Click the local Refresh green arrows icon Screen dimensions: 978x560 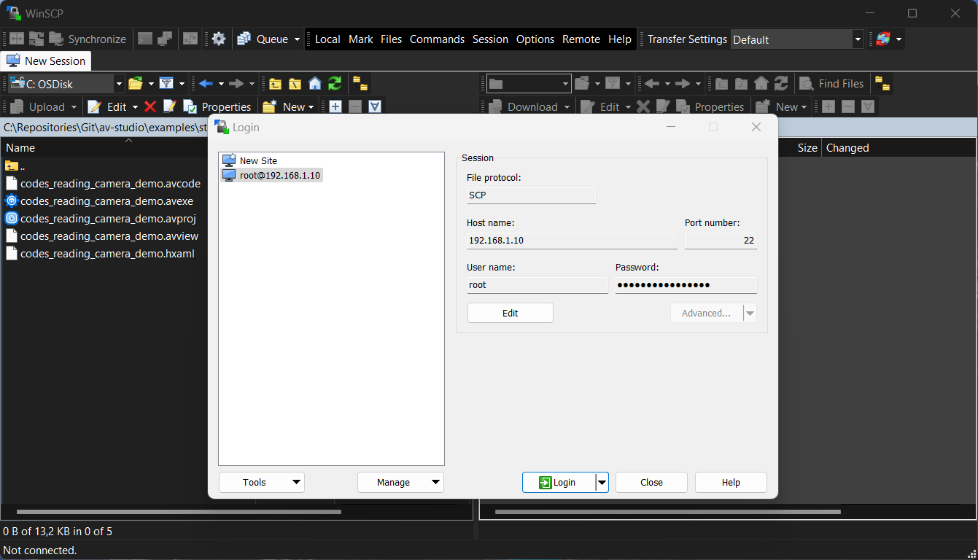tap(335, 84)
